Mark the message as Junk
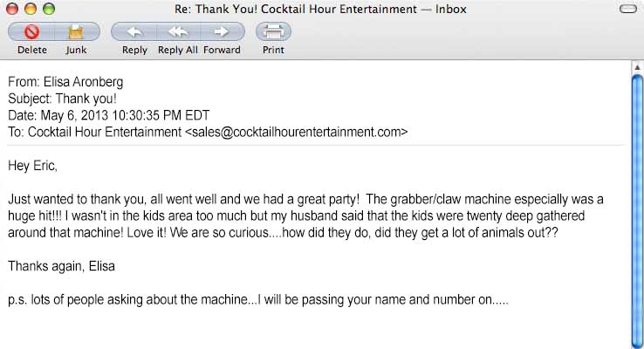 [76, 32]
